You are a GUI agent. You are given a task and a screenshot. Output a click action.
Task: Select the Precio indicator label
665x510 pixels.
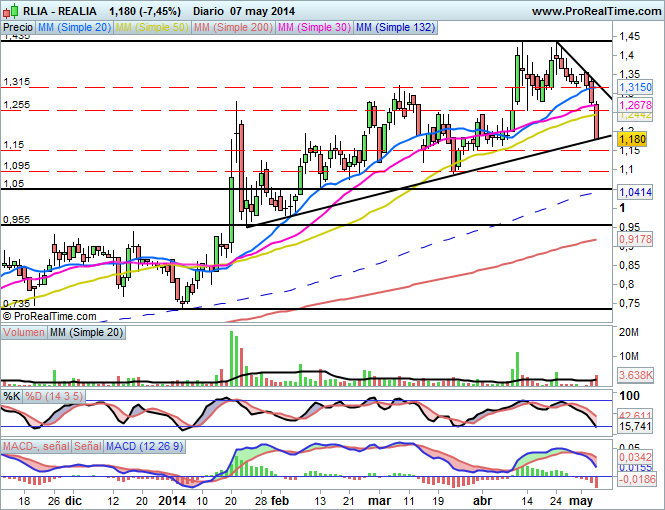pyautogui.click(x=17, y=28)
